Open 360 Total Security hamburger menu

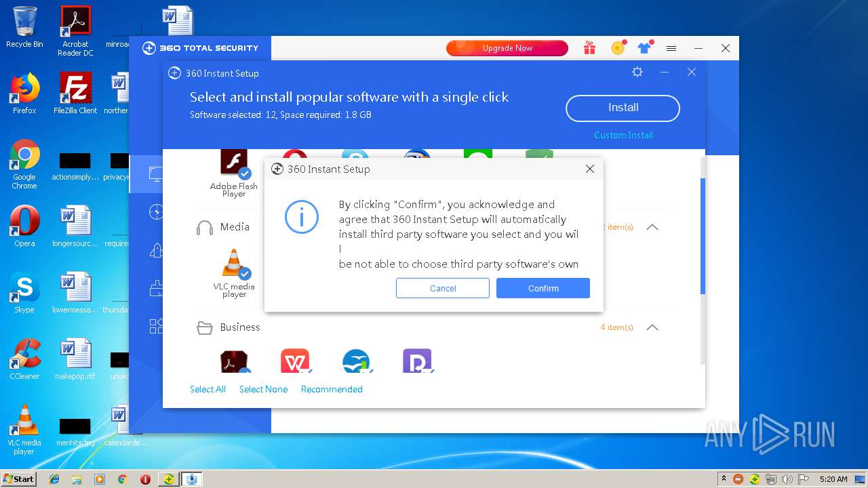tap(671, 48)
